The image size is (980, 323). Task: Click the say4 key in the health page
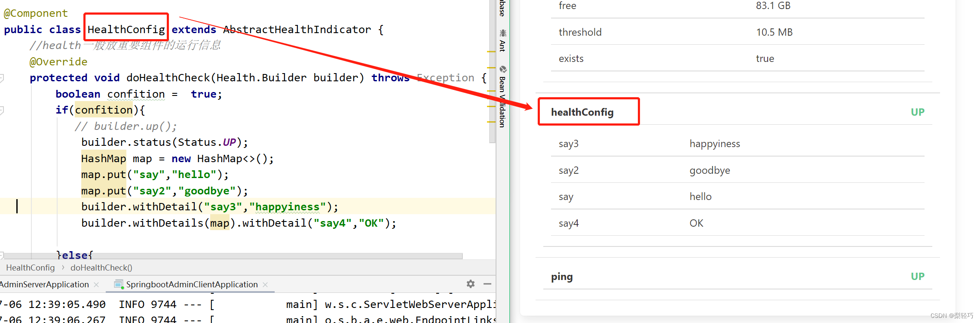[568, 223]
